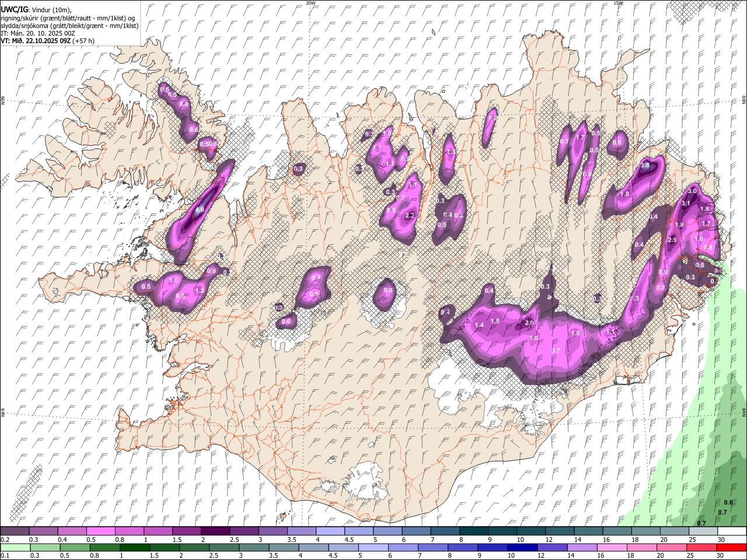This screenshot has height=560, width=747.
Task: Click the 2.9 snowfall value on the map
Action: pyautogui.click(x=672, y=240)
